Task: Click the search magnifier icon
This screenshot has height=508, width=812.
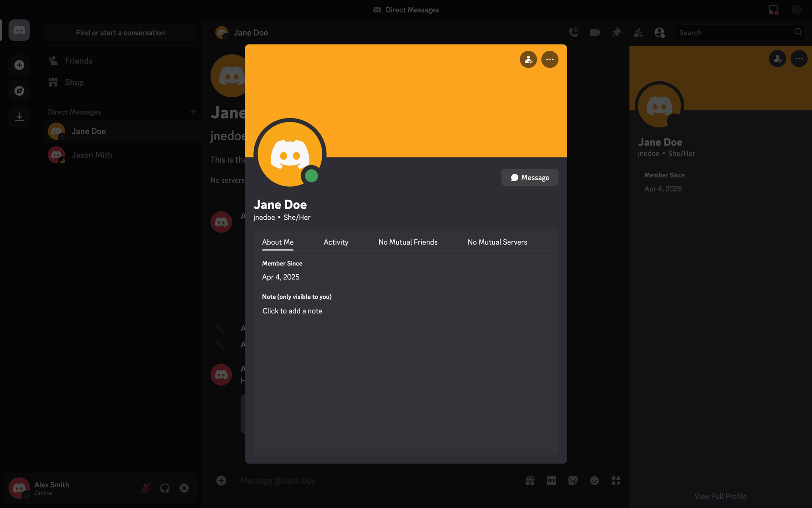Action: click(x=798, y=32)
